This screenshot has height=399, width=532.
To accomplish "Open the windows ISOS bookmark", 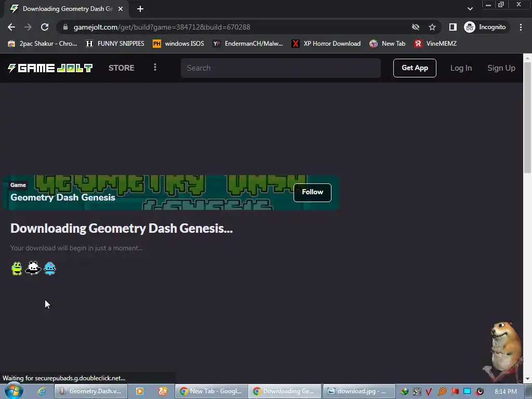I will tap(179, 44).
